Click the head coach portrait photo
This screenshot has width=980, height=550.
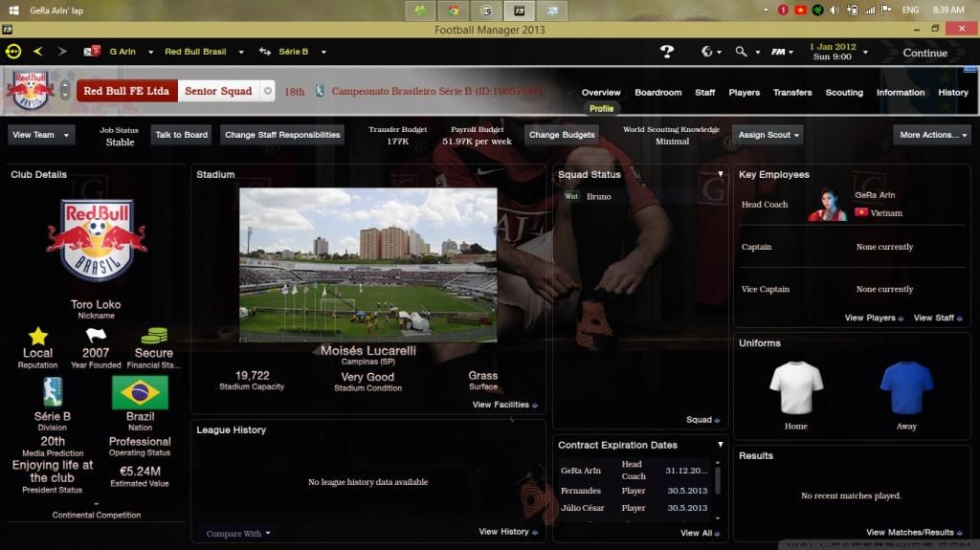(828, 205)
